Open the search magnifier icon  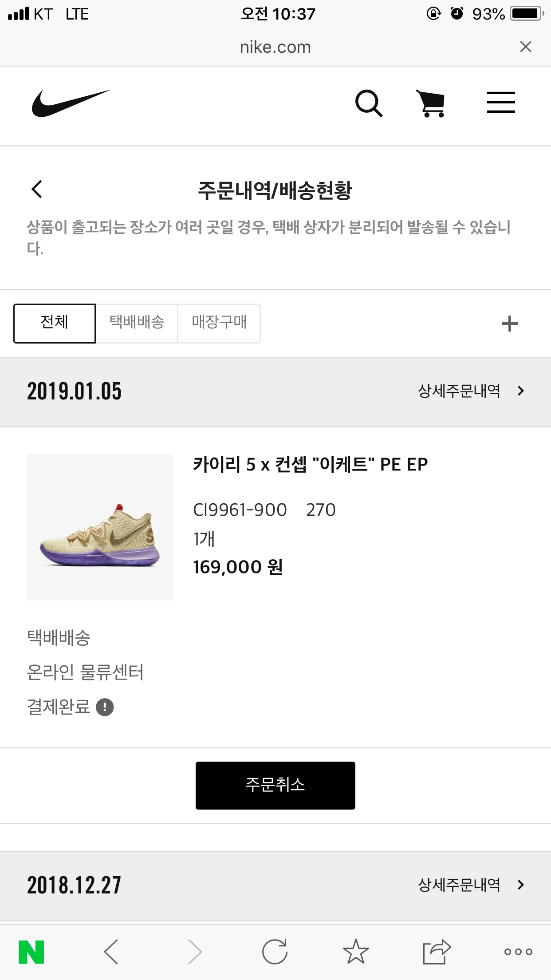point(368,103)
